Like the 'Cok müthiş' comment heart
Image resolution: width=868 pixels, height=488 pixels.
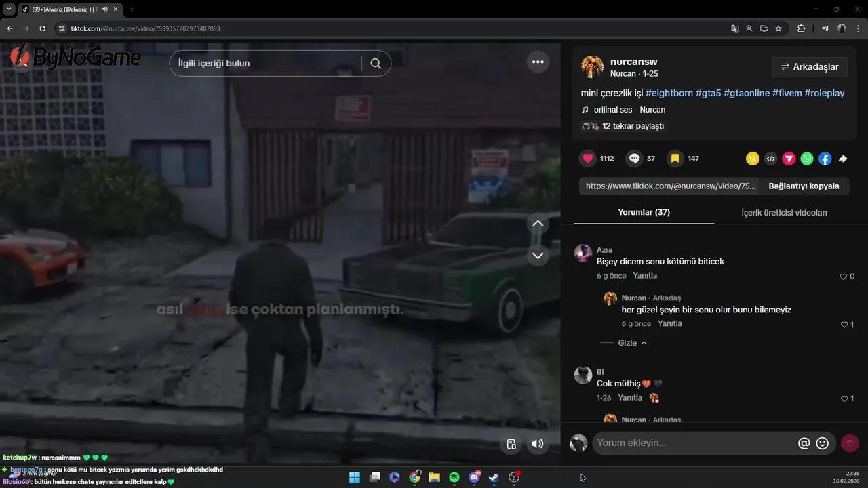pos(844,399)
